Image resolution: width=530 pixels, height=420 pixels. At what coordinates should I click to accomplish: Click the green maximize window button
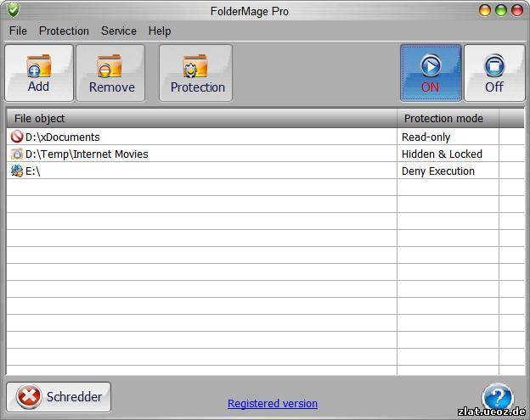tap(501, 10)
